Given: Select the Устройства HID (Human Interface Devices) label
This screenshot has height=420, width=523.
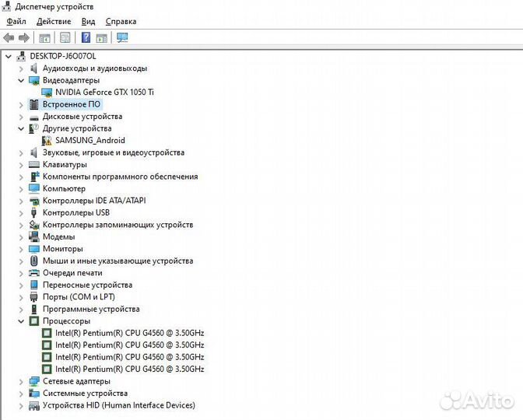Looking at the screenshot, I should 119,405.
